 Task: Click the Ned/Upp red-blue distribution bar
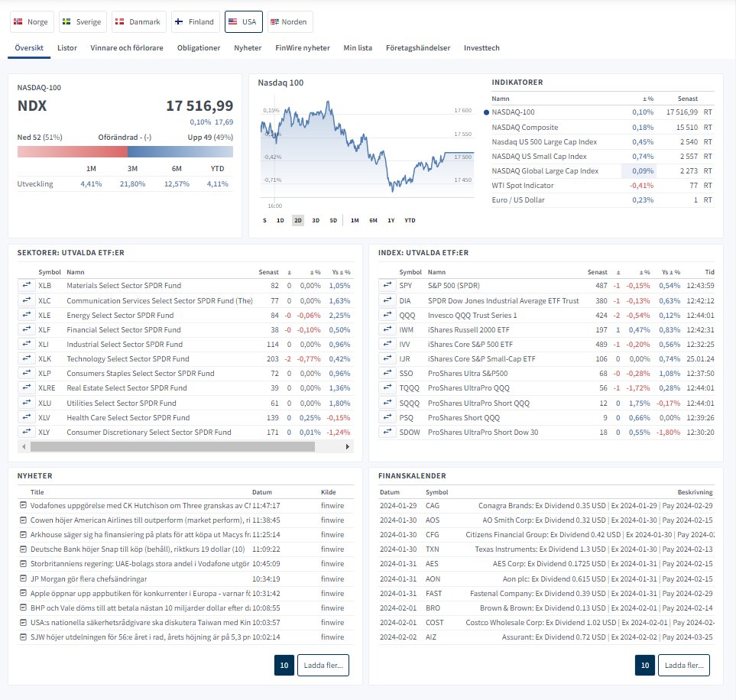point(125,151)
